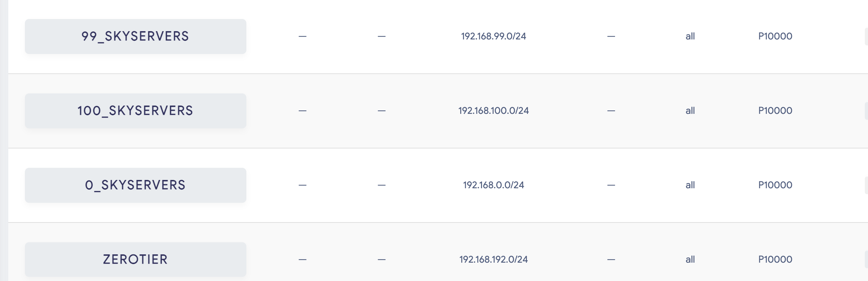Screen dimensions: 868x281
Task: Open the ZEROTIER rule label
Action: click(135, 260)
